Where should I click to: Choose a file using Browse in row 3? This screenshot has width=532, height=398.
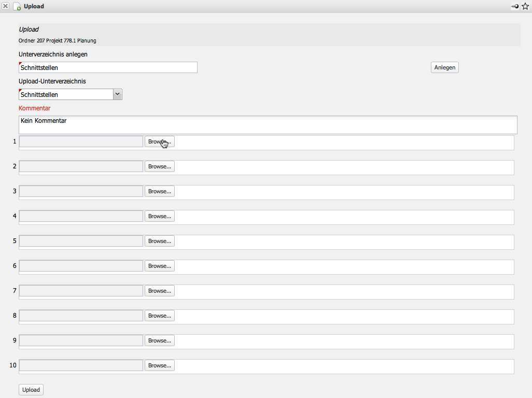[x=159, y=191]
